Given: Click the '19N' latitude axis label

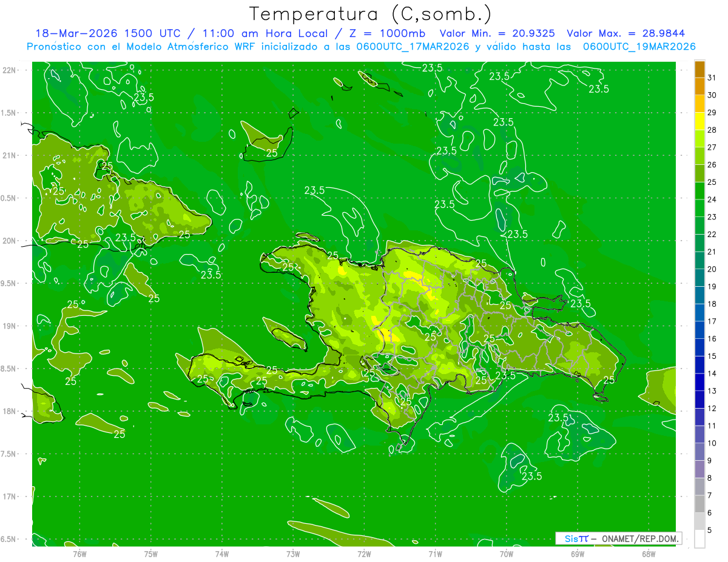Looking at the screenshot, I should pos(8,326).
